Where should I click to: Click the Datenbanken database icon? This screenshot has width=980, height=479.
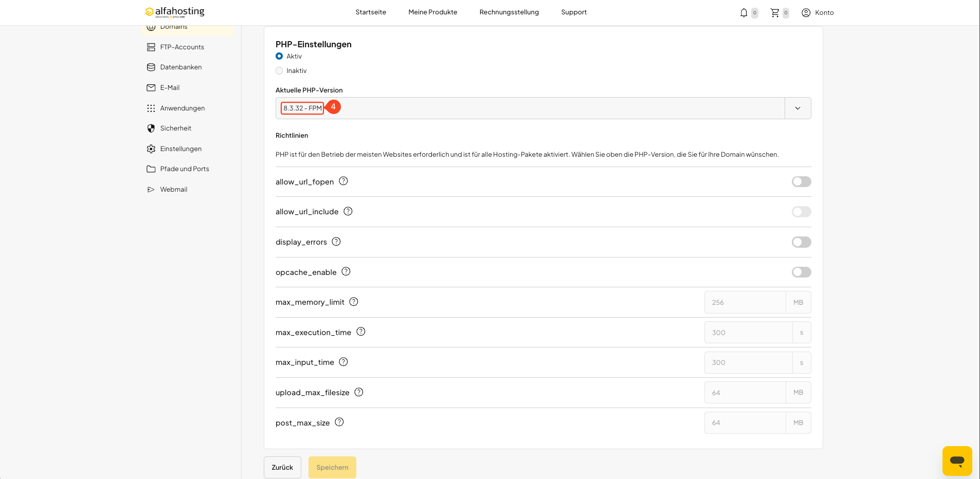tap(151, 67)
